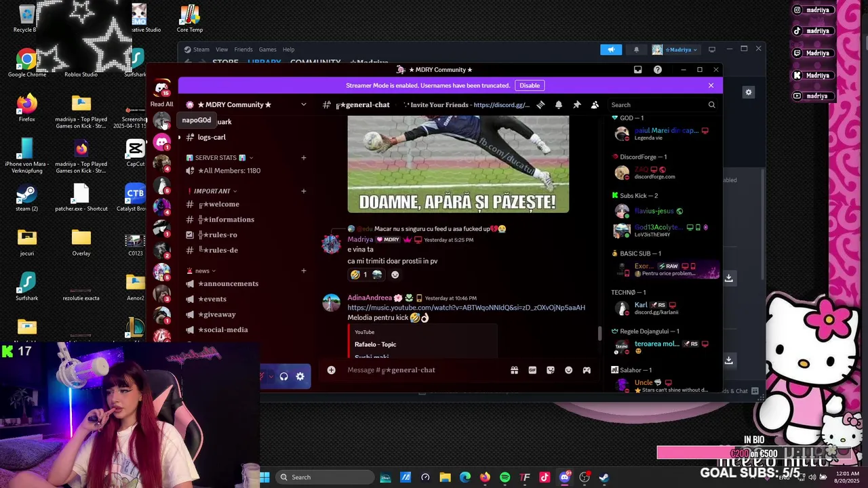Click the Windows taskbar Search box

coord(324,477)
